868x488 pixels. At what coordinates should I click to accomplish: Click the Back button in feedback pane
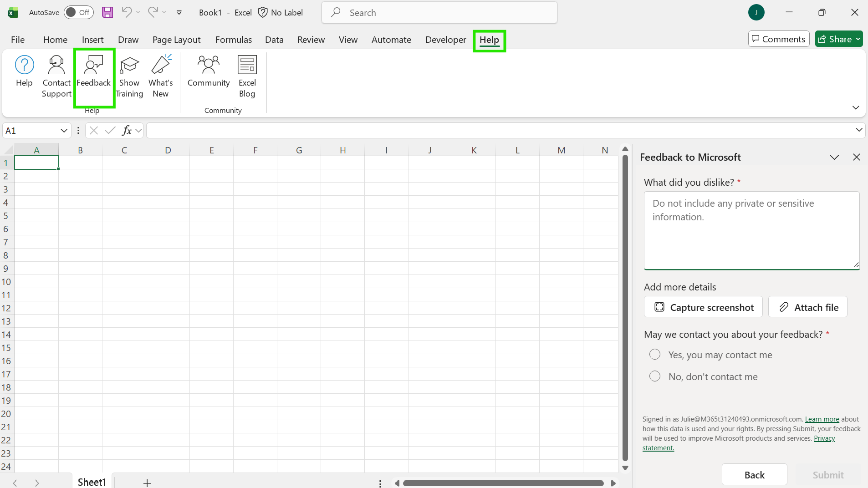click(754, 475)
